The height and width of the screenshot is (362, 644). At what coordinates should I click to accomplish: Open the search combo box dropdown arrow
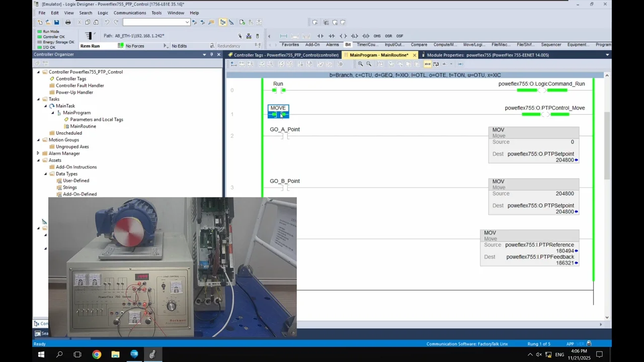point(187,22)
